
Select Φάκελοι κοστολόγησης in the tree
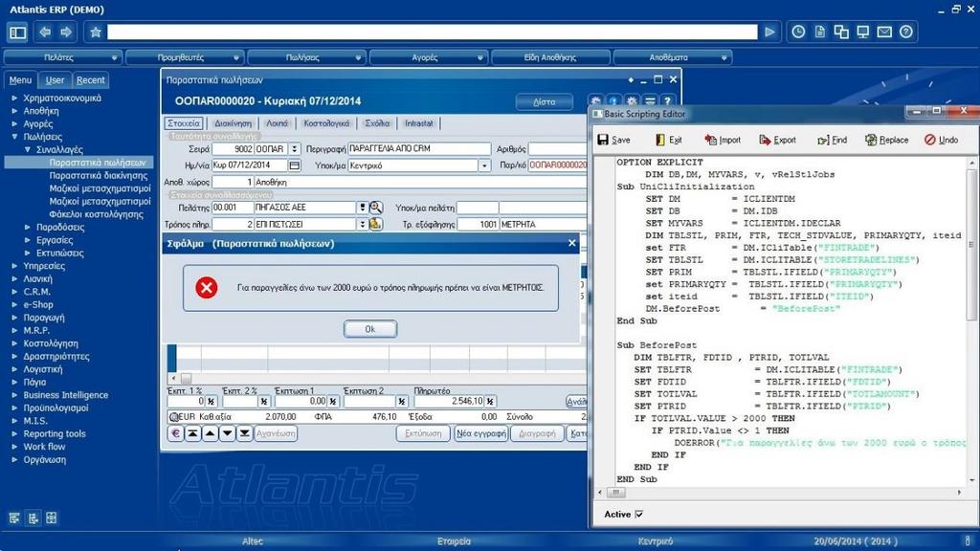pos(96,214)
